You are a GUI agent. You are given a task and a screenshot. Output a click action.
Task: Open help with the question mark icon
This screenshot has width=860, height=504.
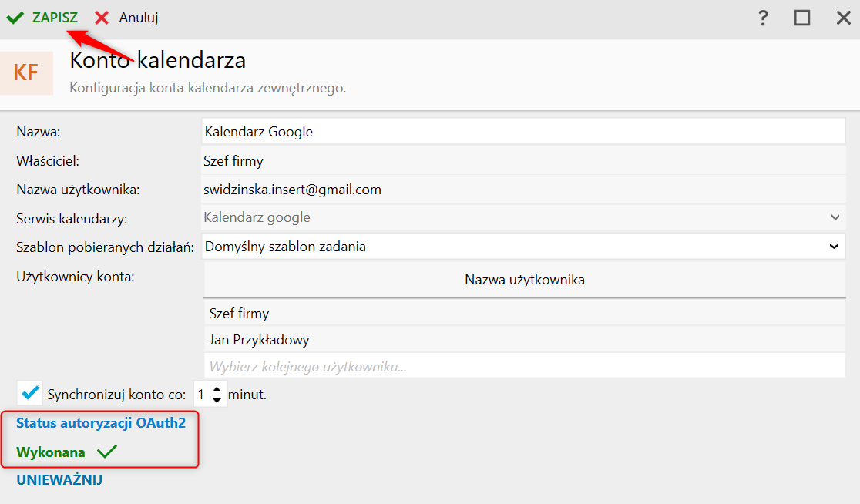point(763,18)
